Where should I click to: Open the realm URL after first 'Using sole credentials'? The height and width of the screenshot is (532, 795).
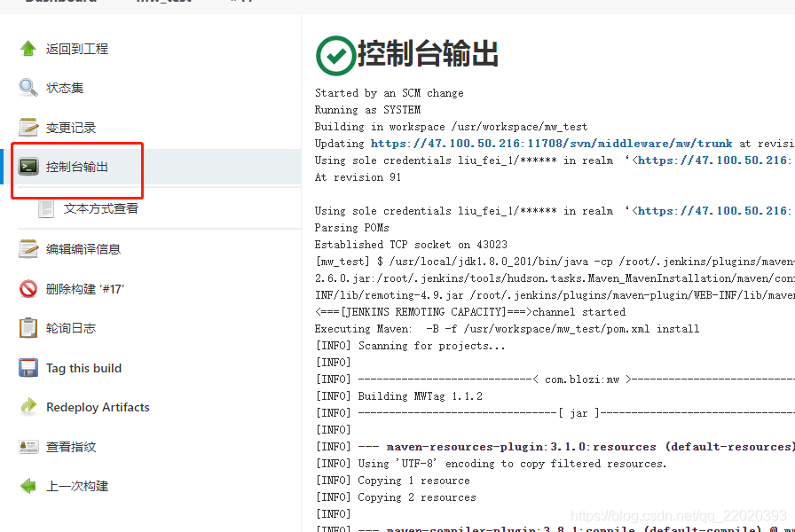pyautogui.click(x=714, y=160)
